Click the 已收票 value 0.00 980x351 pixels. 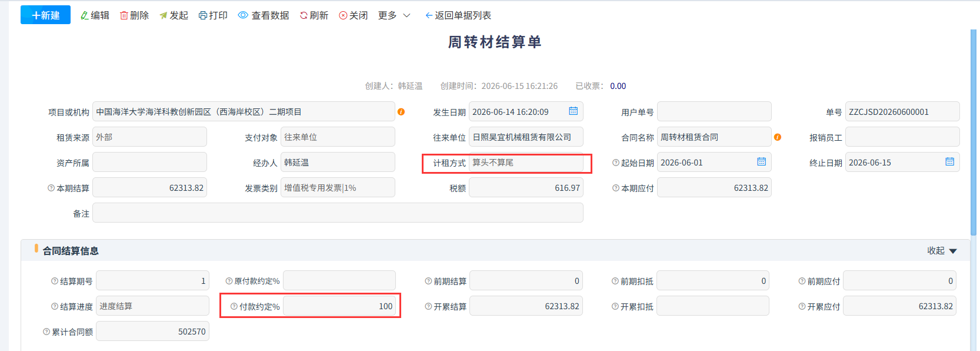coord(618,86)
